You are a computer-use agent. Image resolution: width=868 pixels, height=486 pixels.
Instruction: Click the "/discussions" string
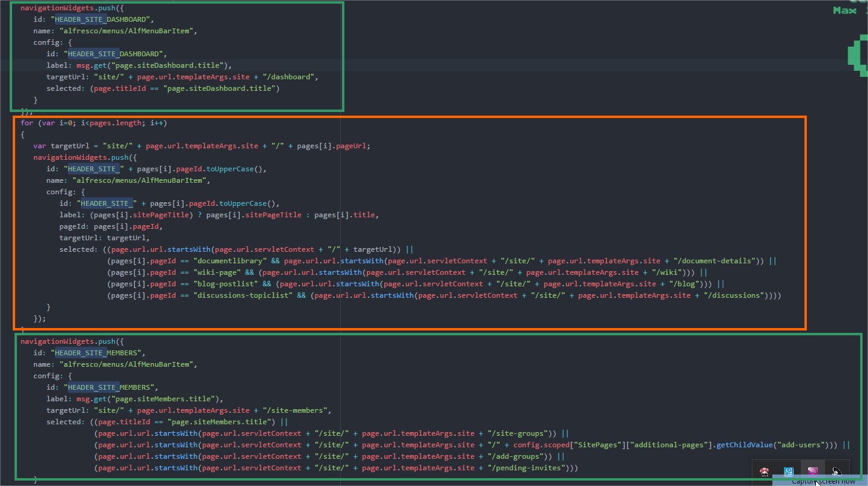click(x=734, y=295)
